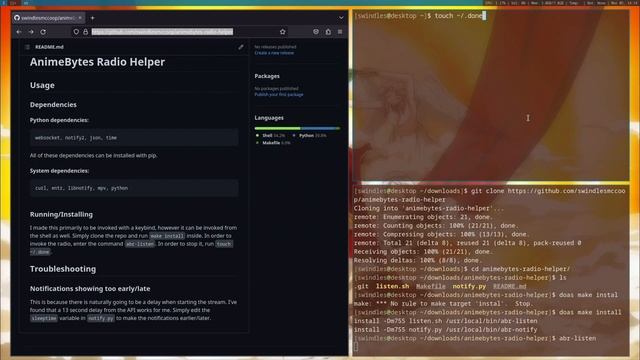Click the Dependencies heading in README
Screen dimensions: 640x360
click(x=53, y=105)
